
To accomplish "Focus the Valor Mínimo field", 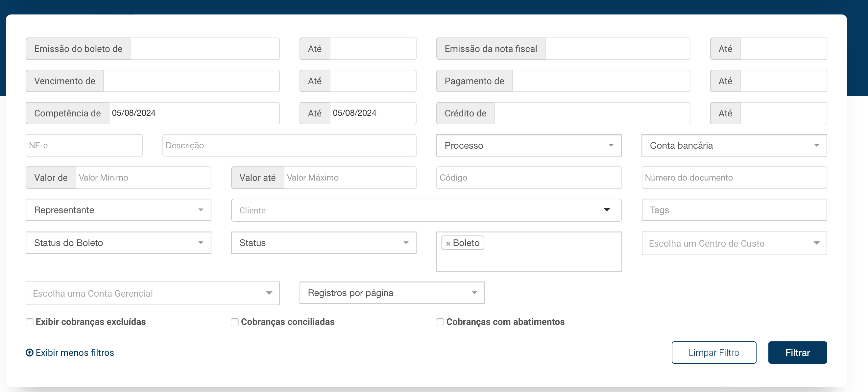I will point(143,177).
